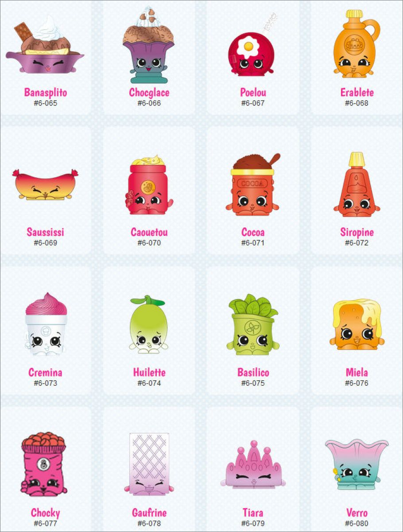This screenshot has width=403, height=532.
Task: Open the Huilette name link
Action: (149, 372)
